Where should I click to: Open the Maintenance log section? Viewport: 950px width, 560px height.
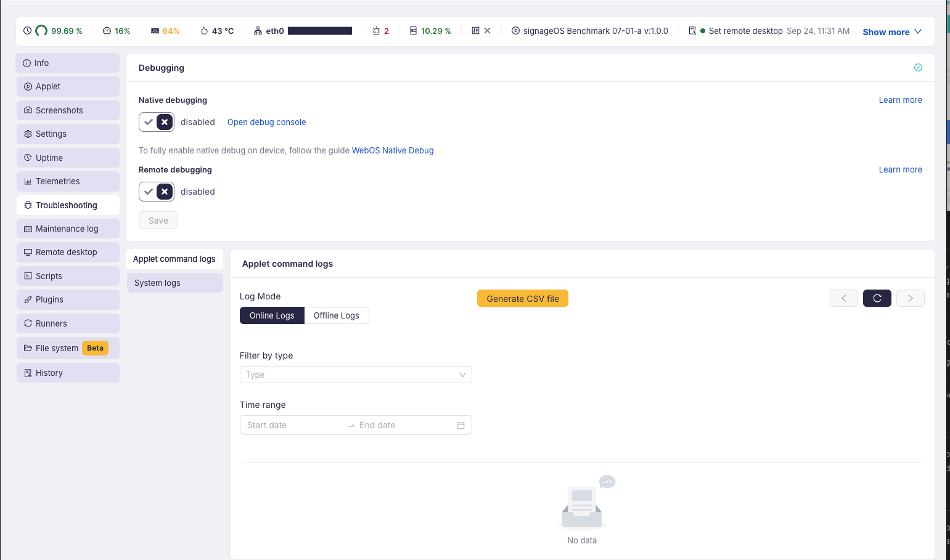(68, 229)
